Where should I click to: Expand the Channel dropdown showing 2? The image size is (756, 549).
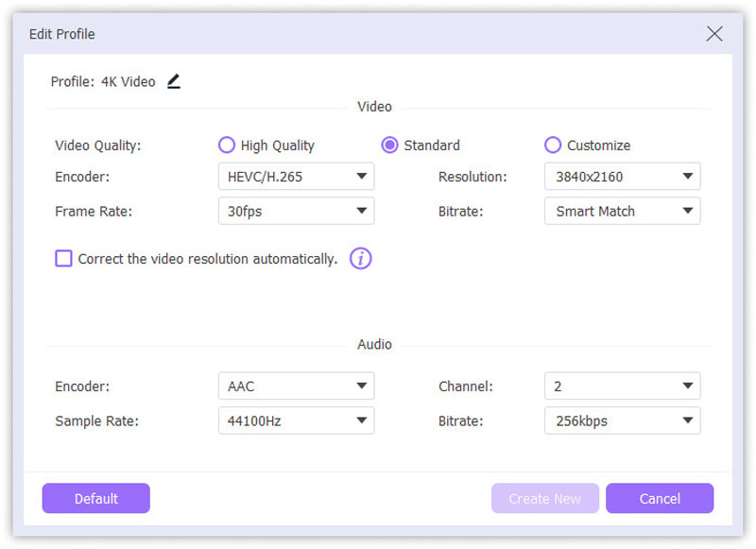622,386
